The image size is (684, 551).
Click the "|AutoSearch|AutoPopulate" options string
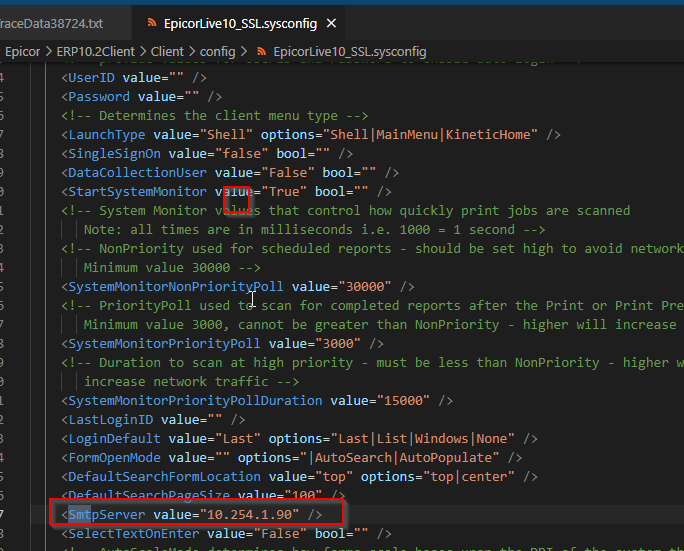pyautogui.click(x=399, y=458)
